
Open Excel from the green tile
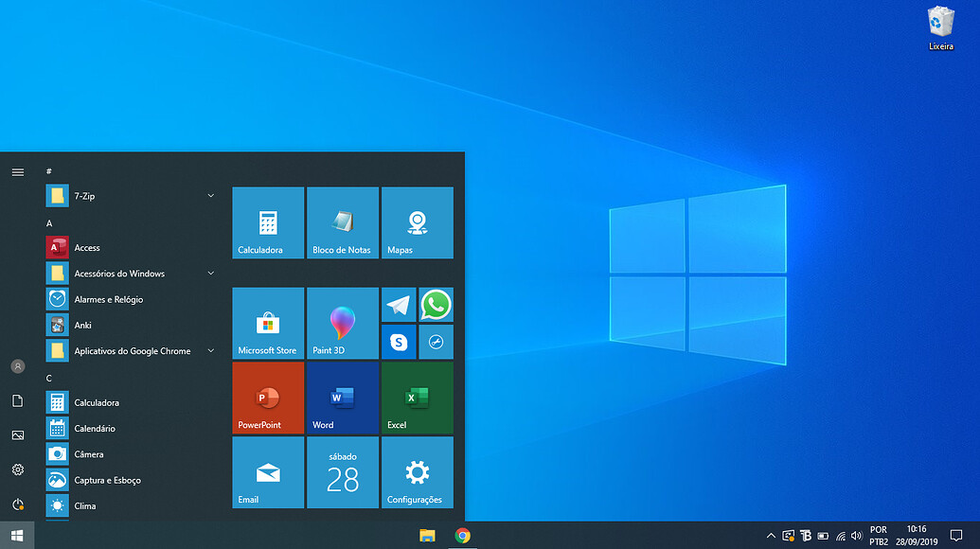tap(417, 398)
